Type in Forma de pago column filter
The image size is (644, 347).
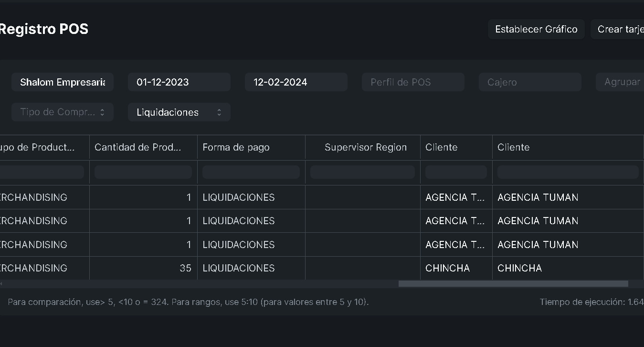pos(251,172)
